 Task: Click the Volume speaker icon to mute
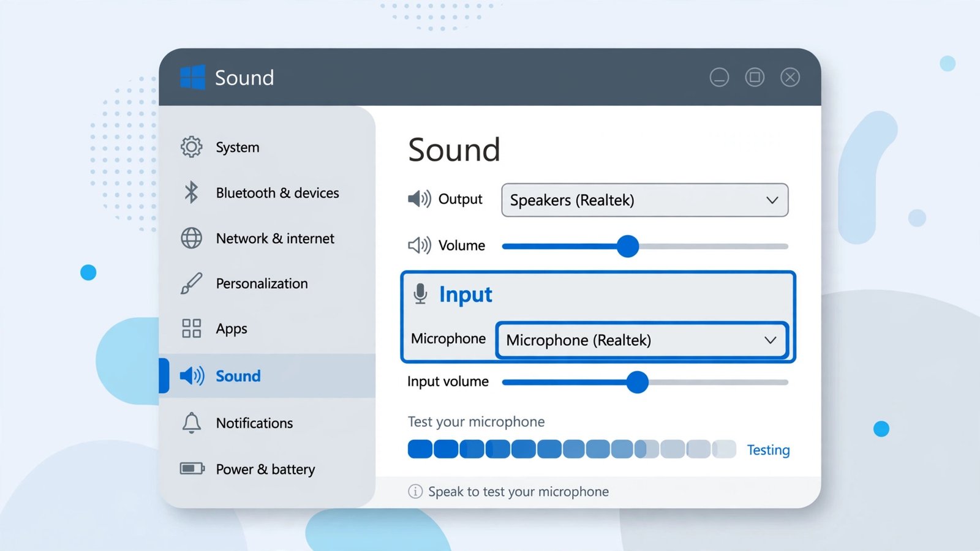[420, 246]
